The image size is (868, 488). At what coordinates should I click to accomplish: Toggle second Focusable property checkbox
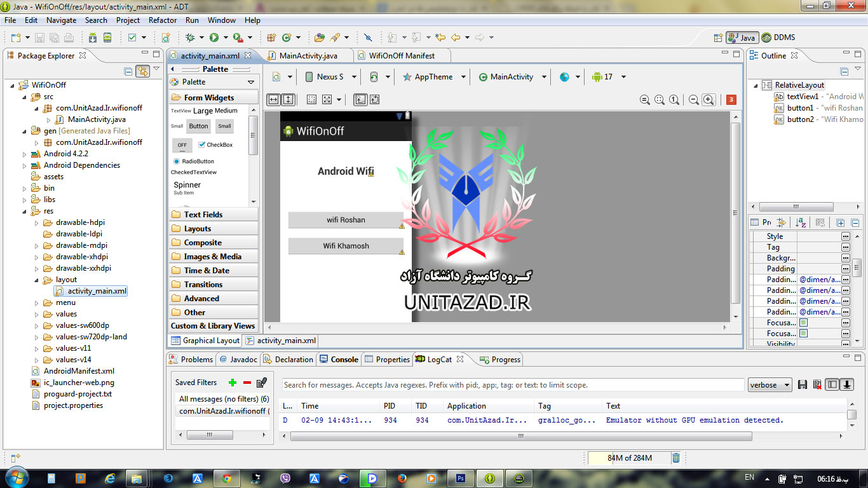coord(804,334)
